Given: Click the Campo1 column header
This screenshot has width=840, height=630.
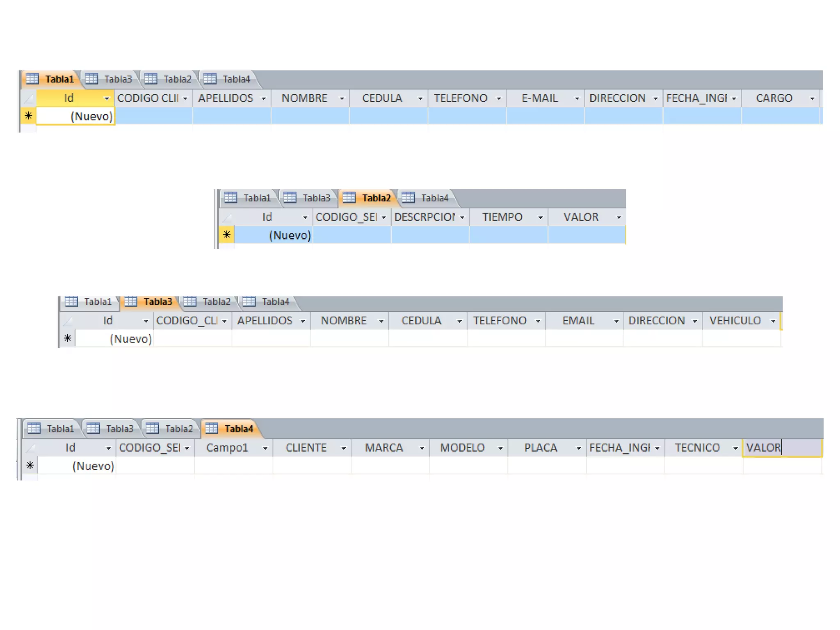Looking at the screenshot, I should point(227,448).
